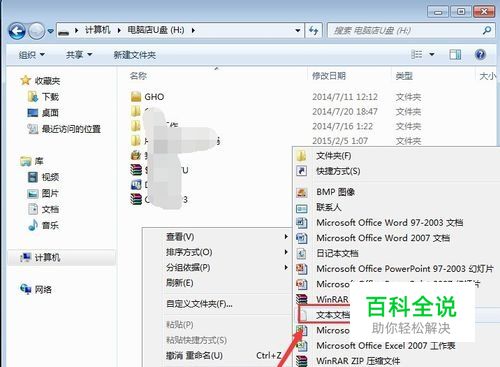Click 刷新(E) in the context menu
This screenshot has height=367, width=500.
coord(217,283)
